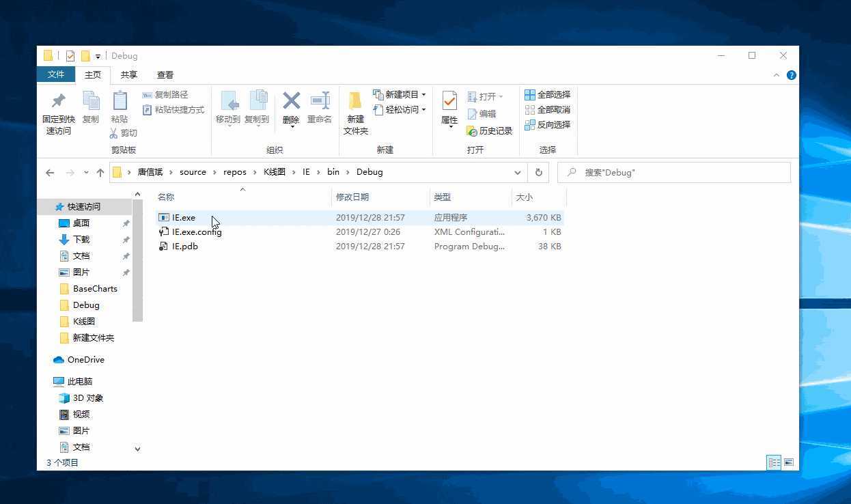Open the 文件 menu

56,74
